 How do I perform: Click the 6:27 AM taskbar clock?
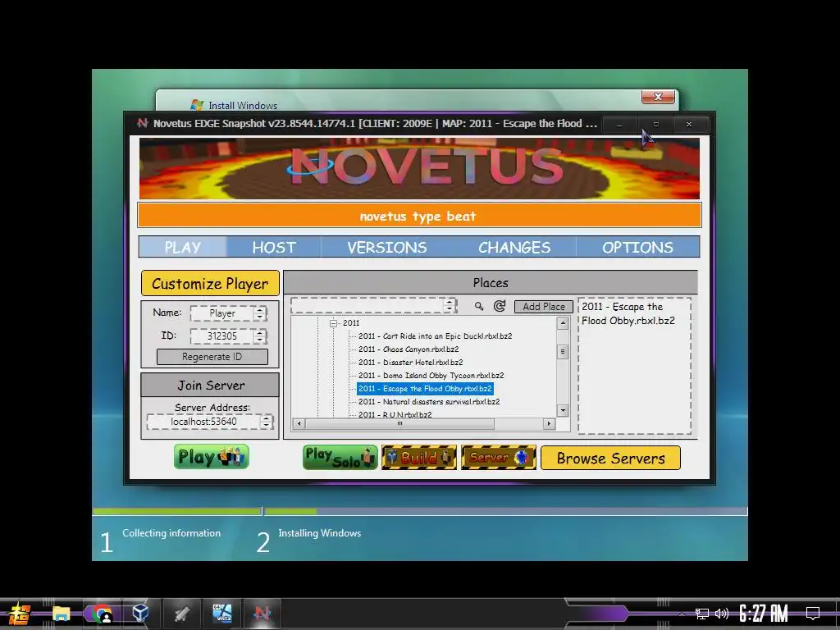pos(764,614)
